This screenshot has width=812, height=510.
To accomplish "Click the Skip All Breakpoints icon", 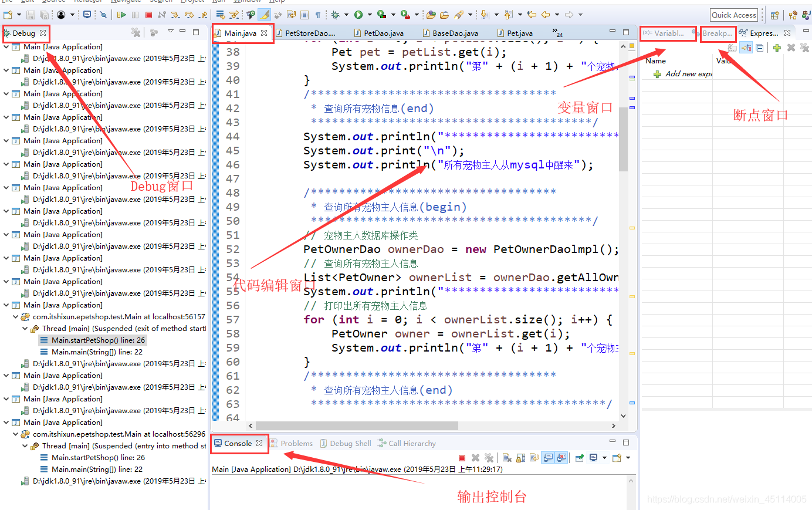I will point(103,15).
